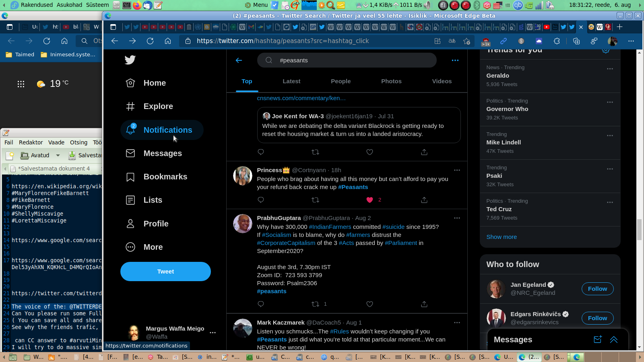Open Messages from the left sidebar
The image size is (644, 362).
click(x=154, y=153)
